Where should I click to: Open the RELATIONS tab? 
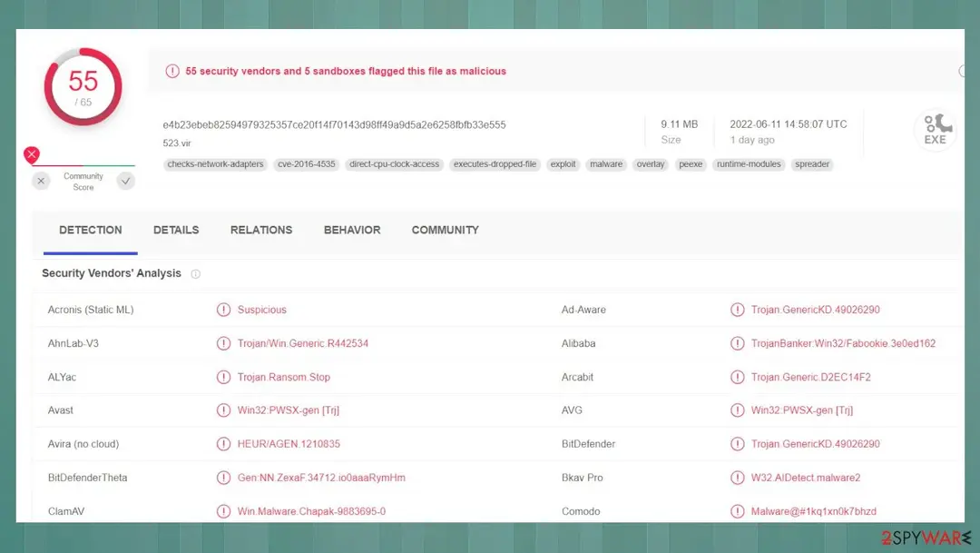tap(261, 231)
